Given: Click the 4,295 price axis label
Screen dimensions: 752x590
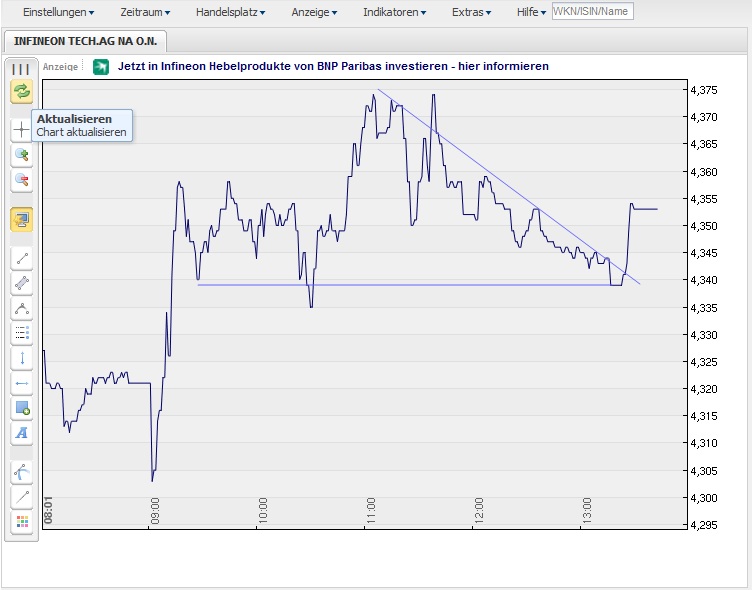Looking at the screenshot, I should pos(704,525).
